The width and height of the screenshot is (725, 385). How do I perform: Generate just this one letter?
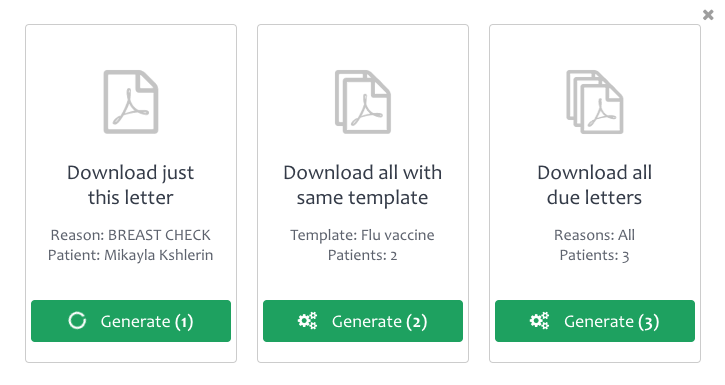[131, 321]
